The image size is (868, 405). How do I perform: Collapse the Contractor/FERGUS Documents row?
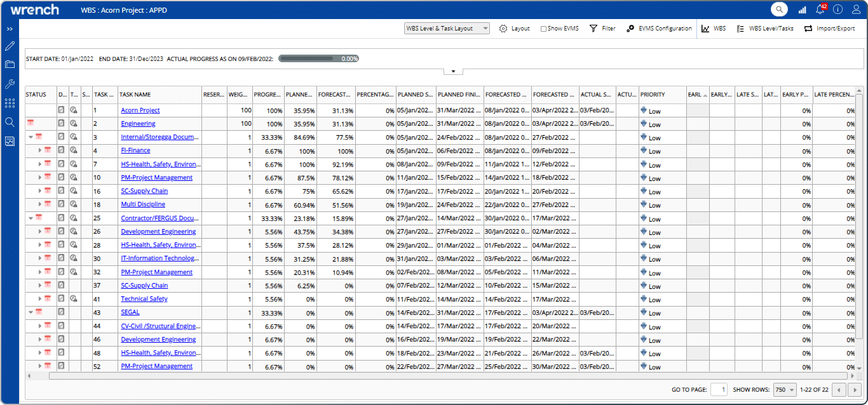(x=31, y=218)
